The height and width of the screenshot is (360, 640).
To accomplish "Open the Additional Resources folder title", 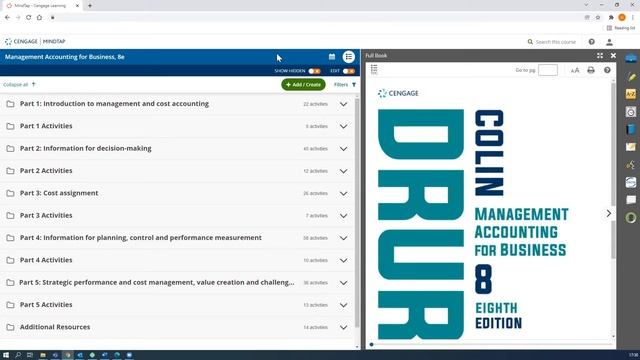I will click(55, 327).
